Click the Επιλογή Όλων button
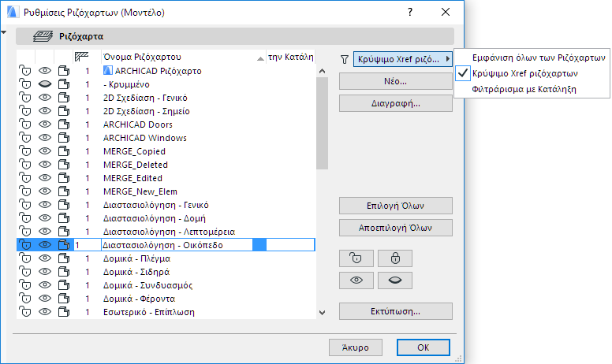The width and height of the screenshot is (612, 364). 395,206
